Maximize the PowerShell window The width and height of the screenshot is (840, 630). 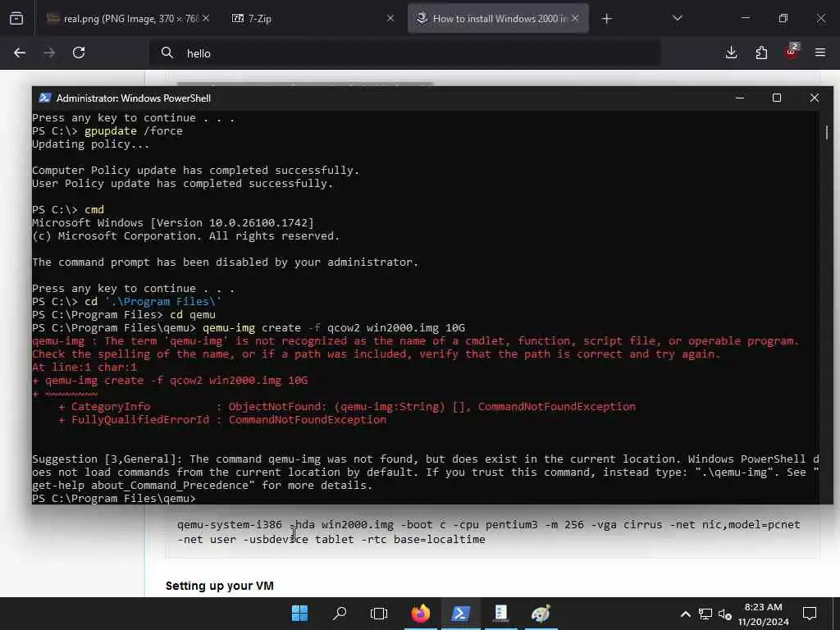777,98
